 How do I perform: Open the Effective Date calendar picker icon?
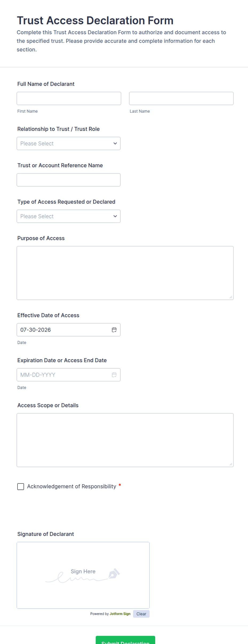coord(114,330)
